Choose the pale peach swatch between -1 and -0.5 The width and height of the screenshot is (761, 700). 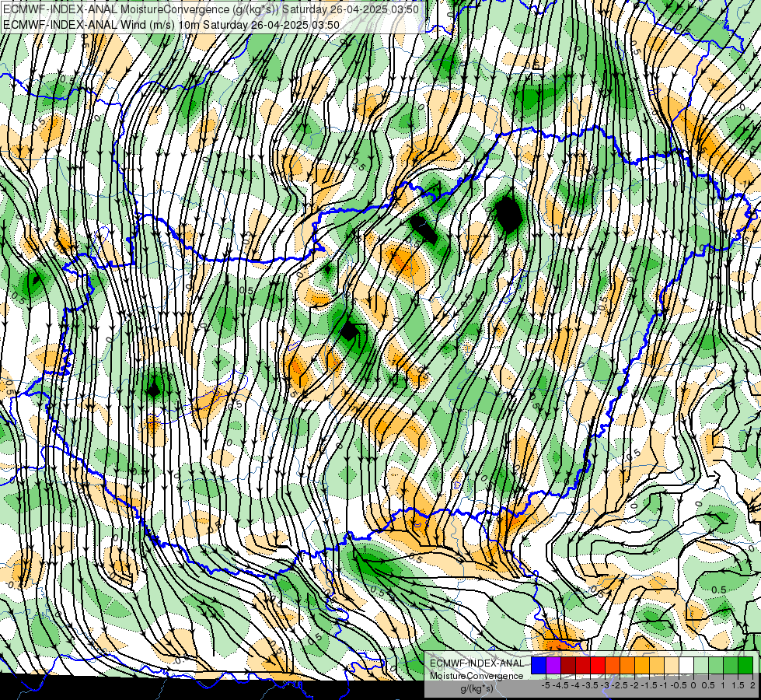click(672, 665)
